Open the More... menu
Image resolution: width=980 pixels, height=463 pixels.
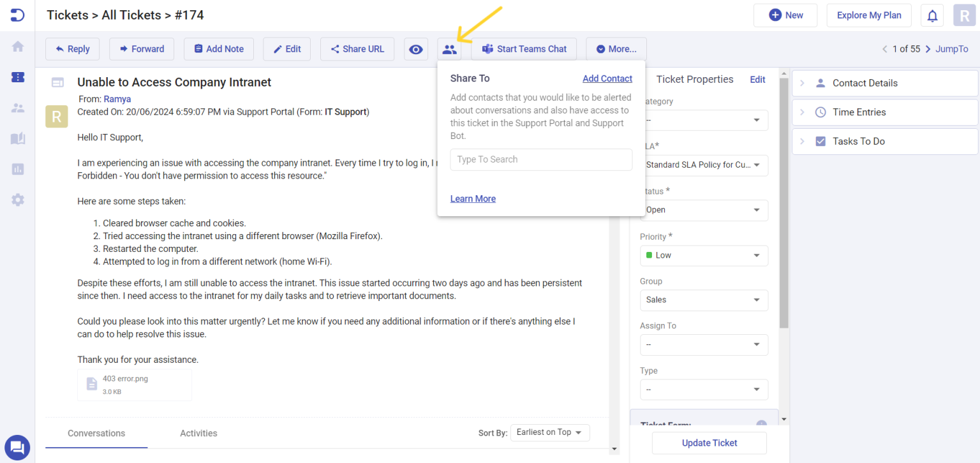tap(616, 48)
